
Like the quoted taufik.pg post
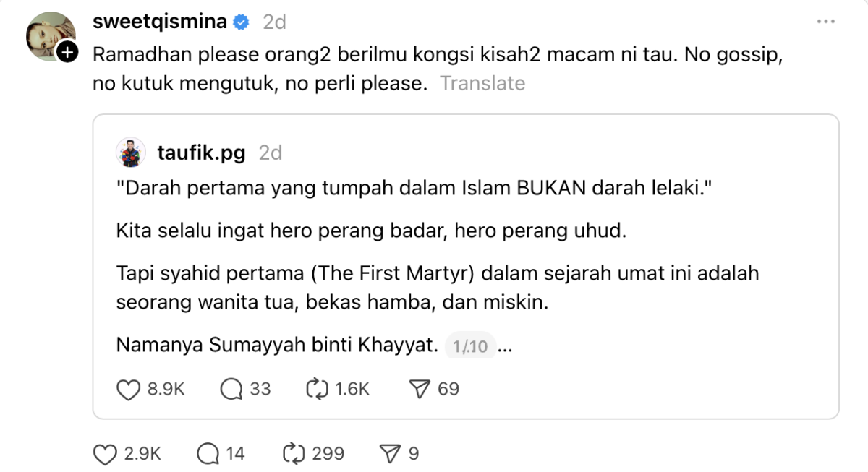(x=128, y=389)
